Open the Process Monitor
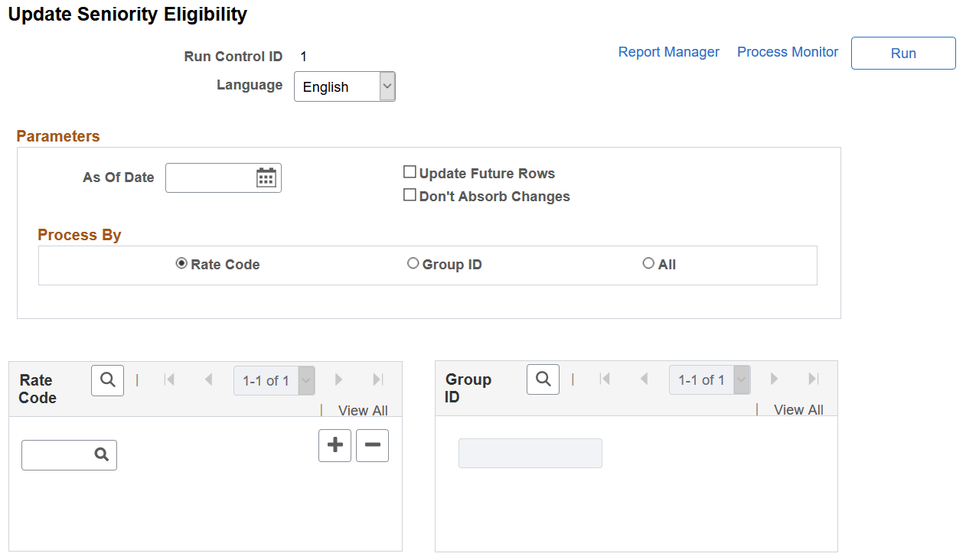This screenshot has width=966, height=560. [787, 51]
